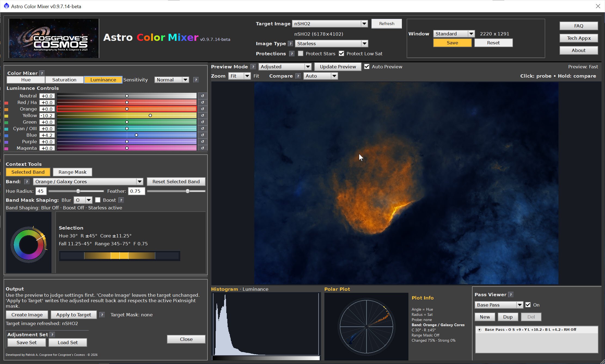Click the Yellow luminance slider handle
605x364 pixels.
point(150,115)
